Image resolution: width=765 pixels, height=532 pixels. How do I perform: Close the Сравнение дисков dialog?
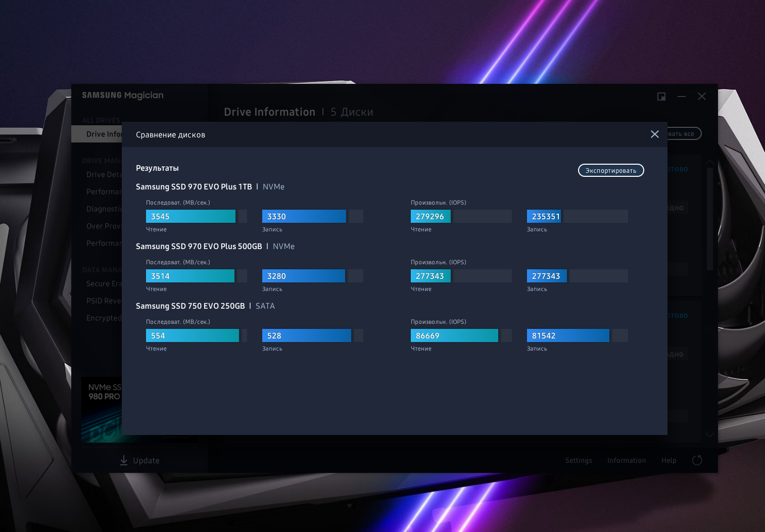tap(655, 134)
